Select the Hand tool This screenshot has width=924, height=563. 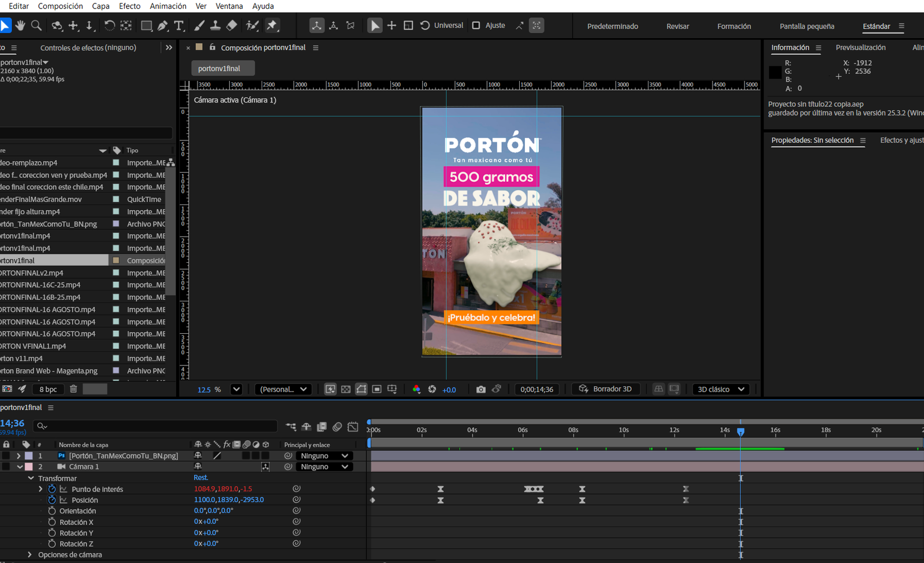click(x=20, y=25)
